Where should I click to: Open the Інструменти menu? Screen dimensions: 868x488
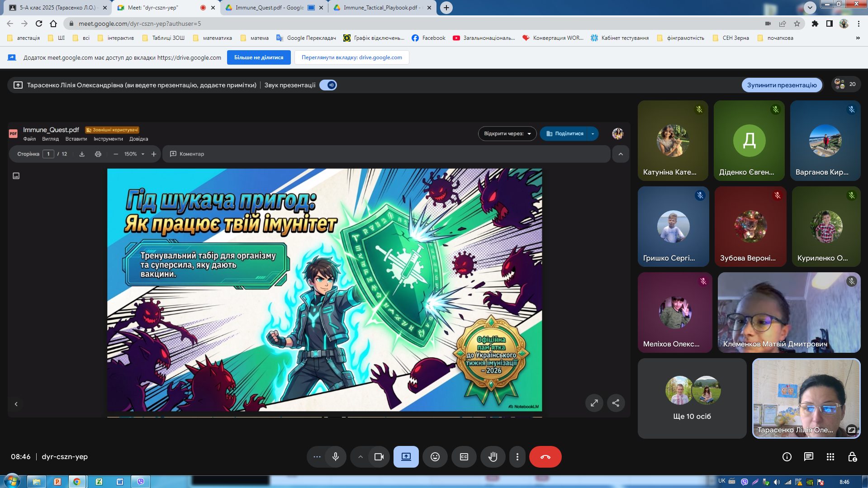pyautogui.click(x=108, y=139)
